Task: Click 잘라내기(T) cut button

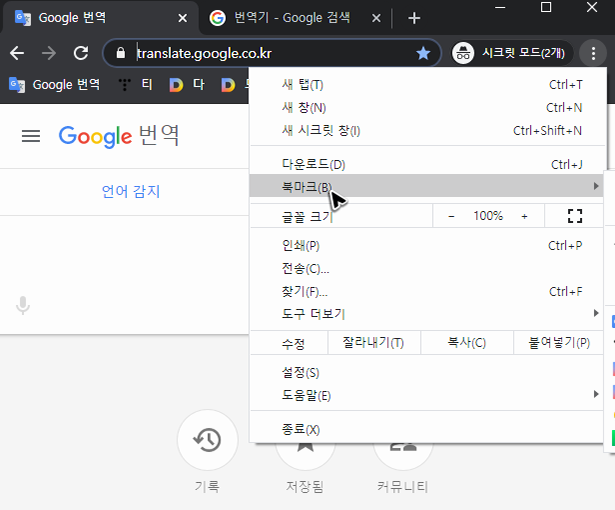Action: (x=373, y=343)
